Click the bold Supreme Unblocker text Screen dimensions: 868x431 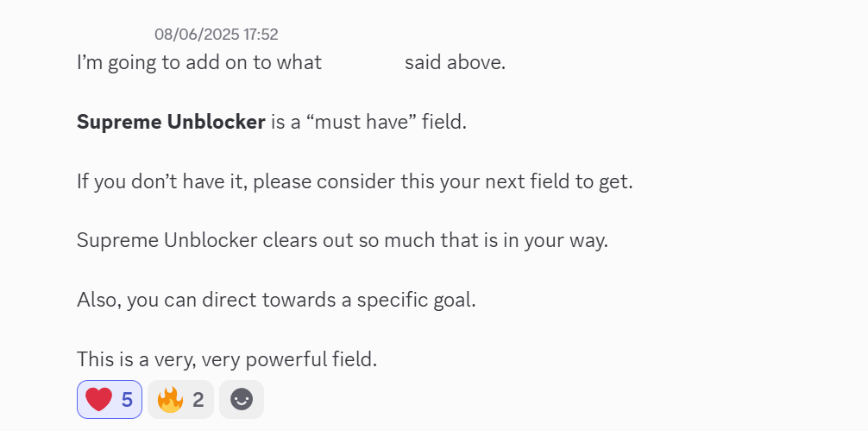[x=171, y=122]
